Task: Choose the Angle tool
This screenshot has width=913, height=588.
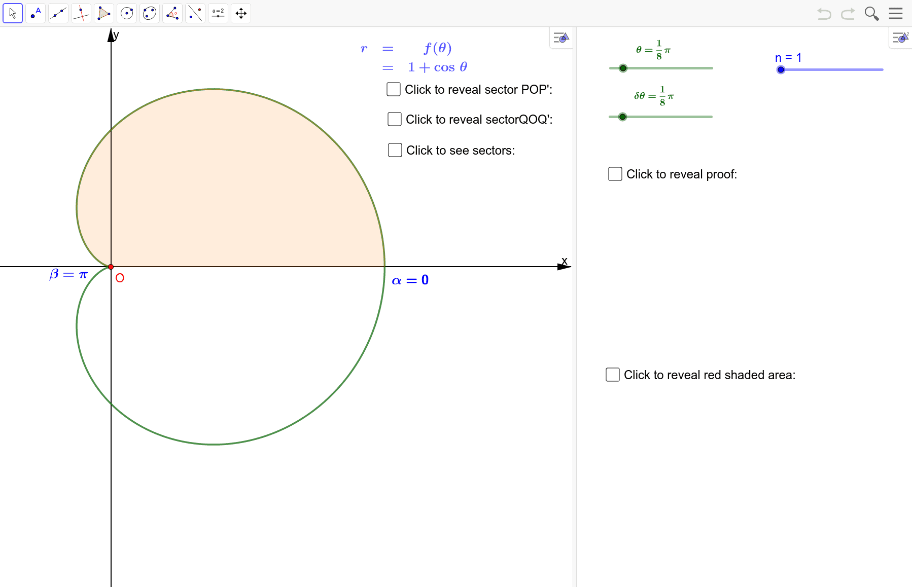Action: point(172,13)
